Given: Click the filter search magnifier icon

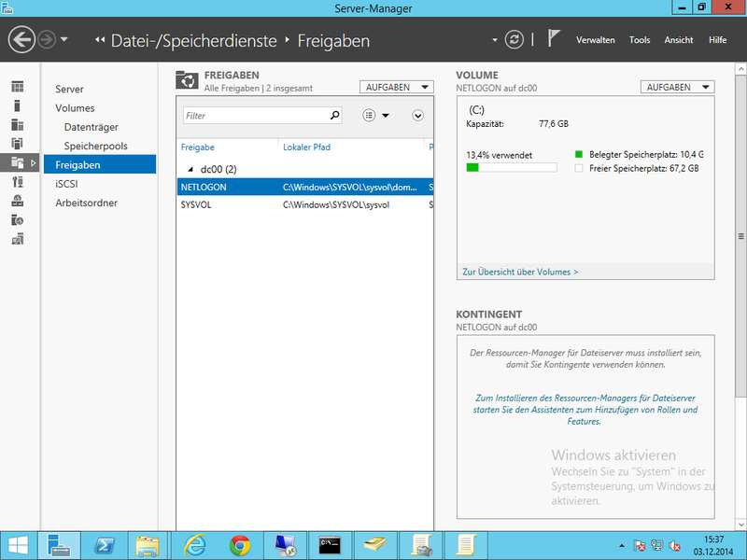Looking at the screenshot, I should 335,116.
